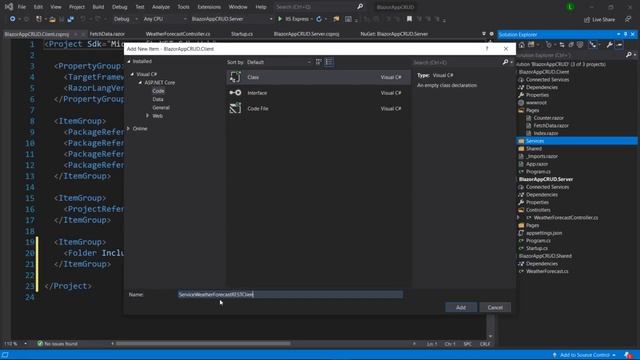Viewport: 640px width, 360px height.
Task: Collapse the ASP.NET Core tree node
Action: 140,82
